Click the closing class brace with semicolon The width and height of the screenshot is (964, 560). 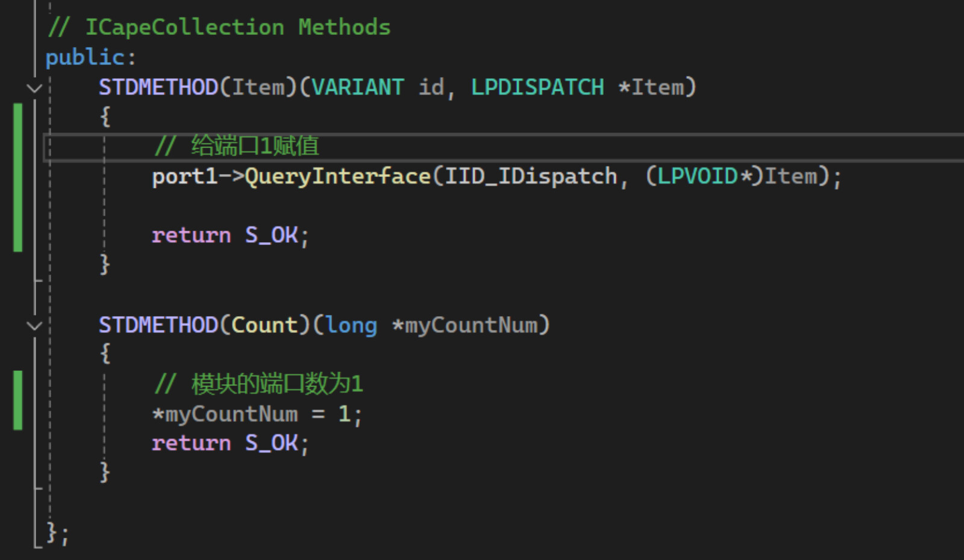pos(58,533)
